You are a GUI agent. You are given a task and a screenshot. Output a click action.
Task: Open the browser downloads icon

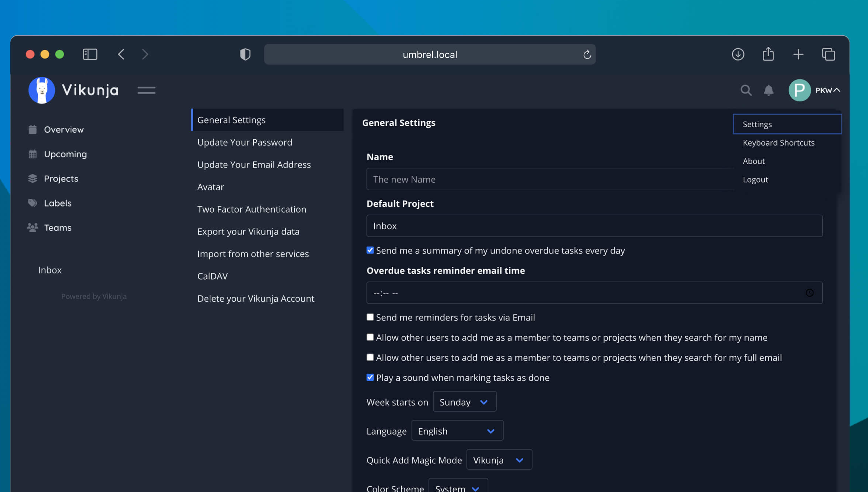[738, 54]
